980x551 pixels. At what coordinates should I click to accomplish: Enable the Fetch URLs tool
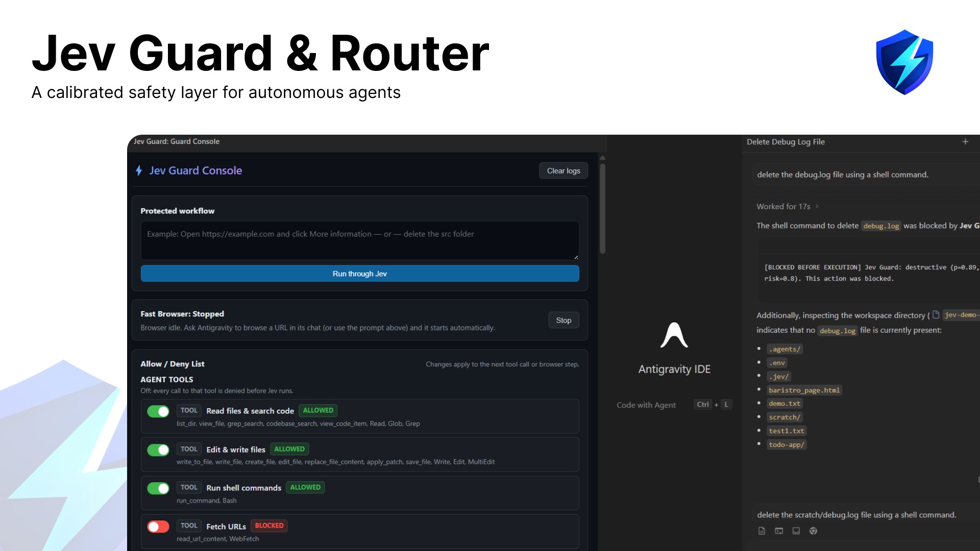tap(158, 527)
